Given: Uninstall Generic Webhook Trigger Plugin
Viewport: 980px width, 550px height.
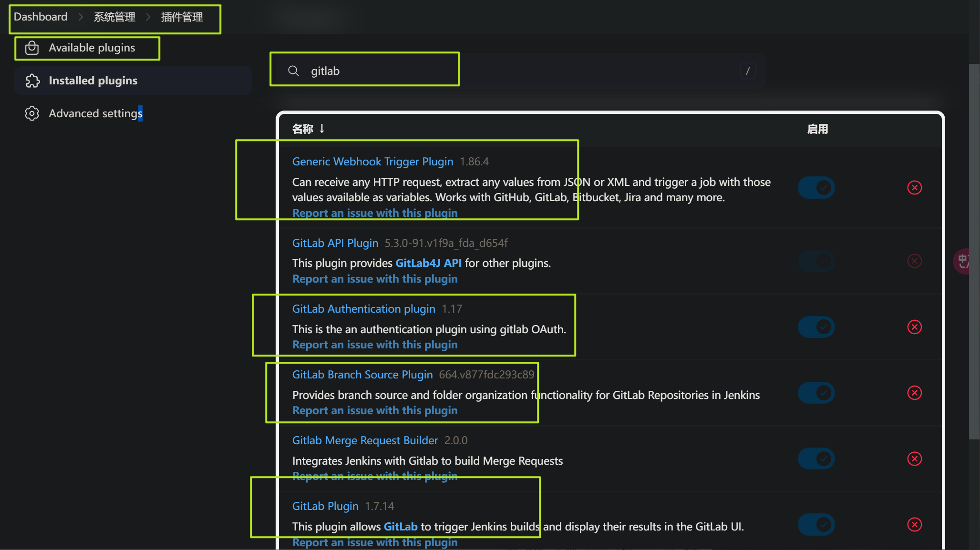Looking at the screenshot, I should [x=914, y=188].
